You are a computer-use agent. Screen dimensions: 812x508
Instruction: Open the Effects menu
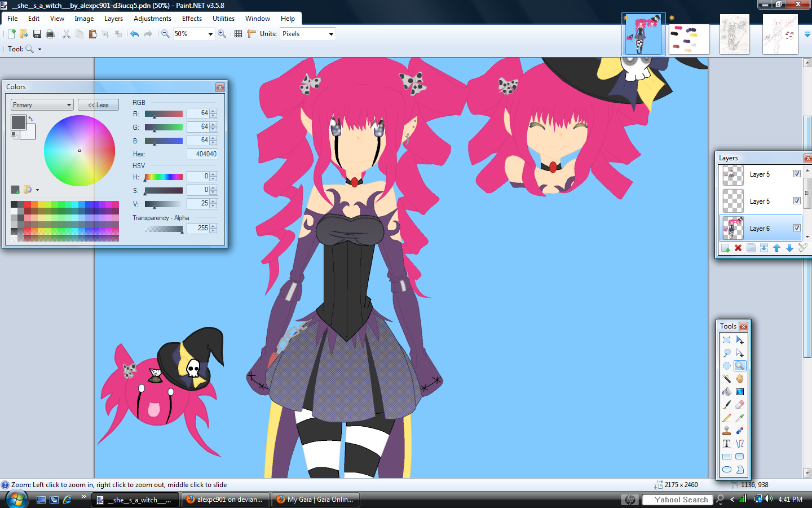point(192,19)
